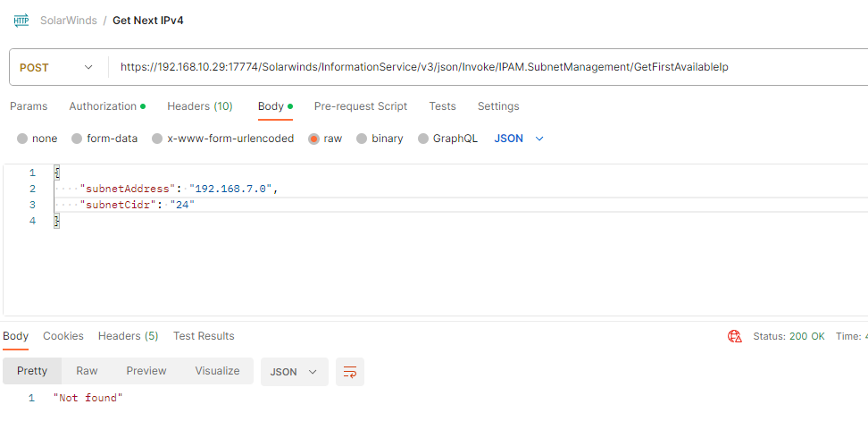Select the x-www-form-urlencoded body option
The width and height of the screenshot is (868, 438).
tap(223, 139)
